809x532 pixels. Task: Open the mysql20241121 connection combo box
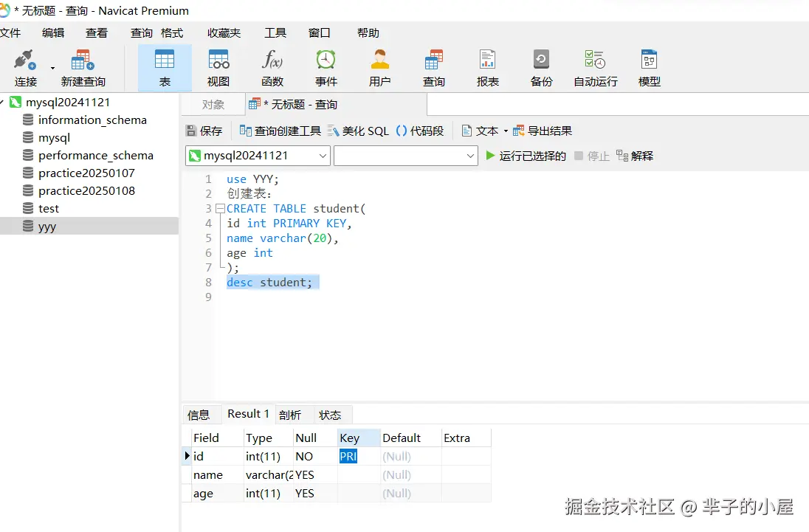pyautogui.click(x=258, y=156)
